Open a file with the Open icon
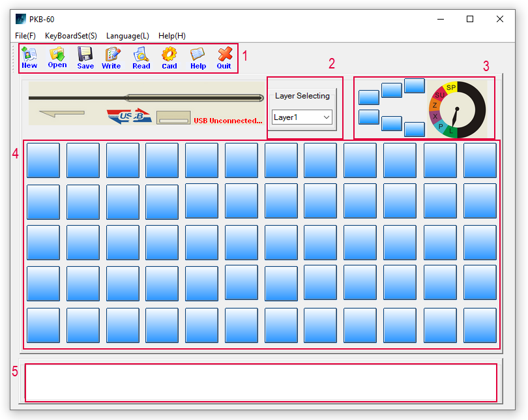 [x=57, y=57]
